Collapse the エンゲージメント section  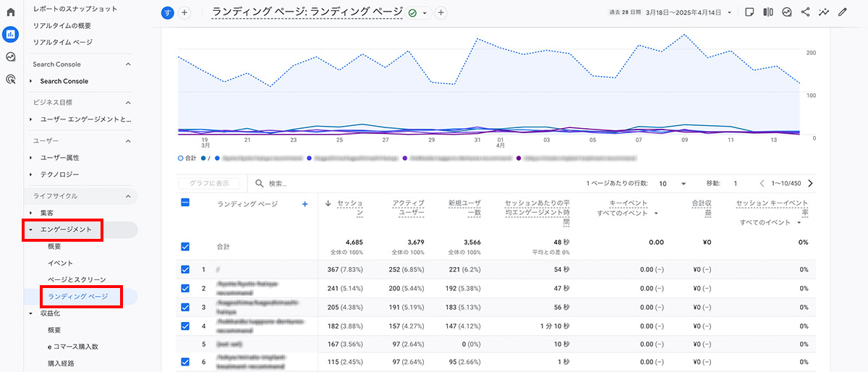coord(32,229)
